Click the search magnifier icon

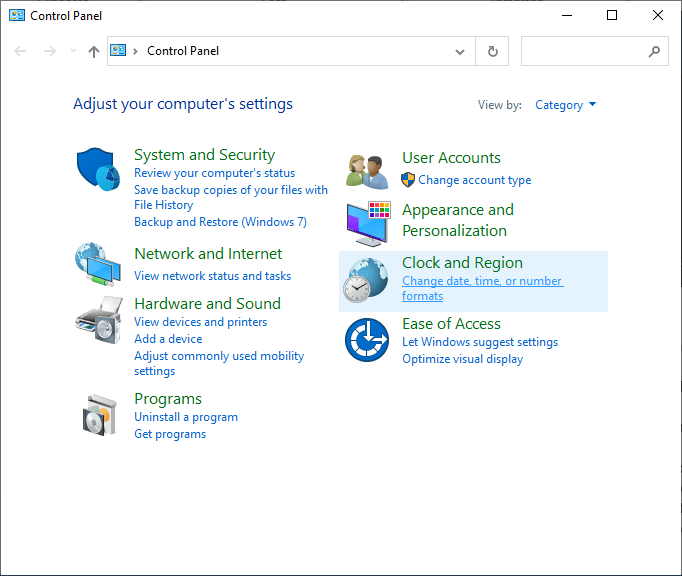[x=654, y=51]
